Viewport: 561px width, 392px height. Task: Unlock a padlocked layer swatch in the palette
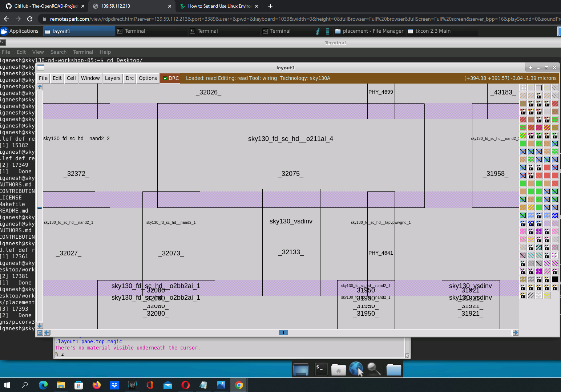(x=538, y=95)
